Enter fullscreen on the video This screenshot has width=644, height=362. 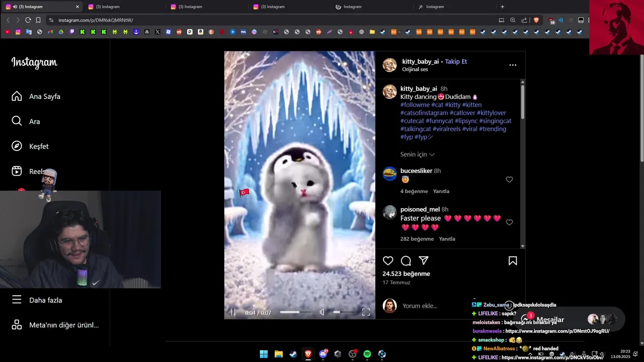tap(366, 312)
